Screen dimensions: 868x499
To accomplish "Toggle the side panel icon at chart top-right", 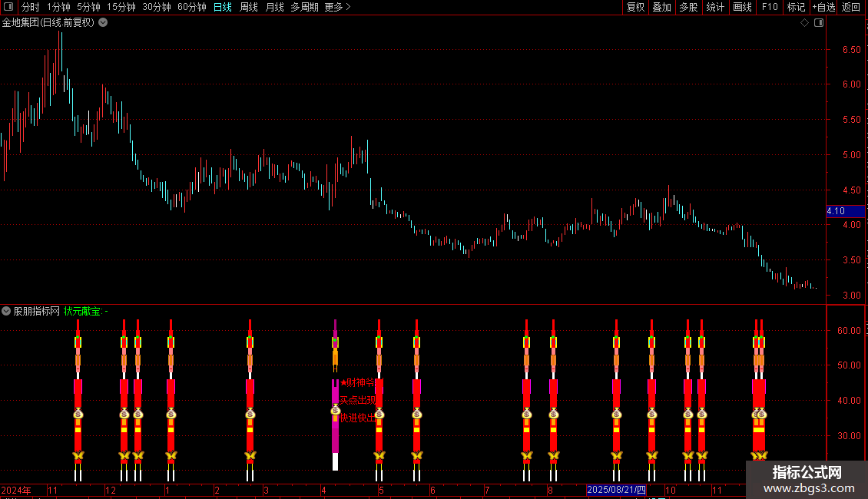I will click(x=819, y=23).
